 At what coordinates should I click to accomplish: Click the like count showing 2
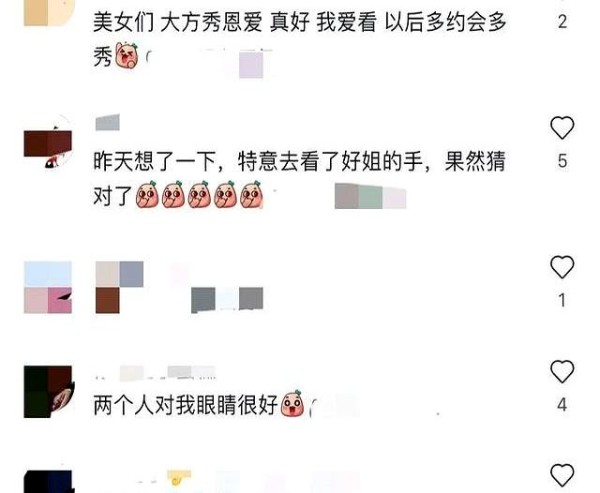point(562,22)
